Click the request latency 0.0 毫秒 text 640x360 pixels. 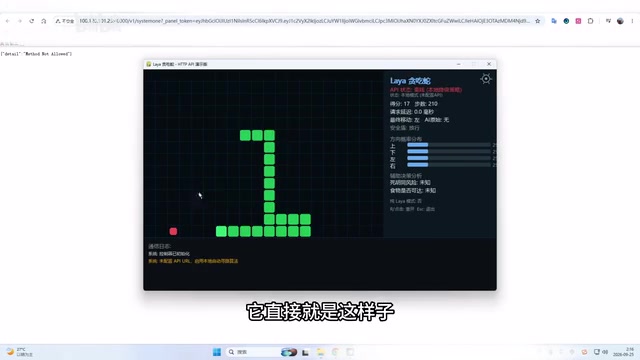pyautogui.click(x=412, y=112)
